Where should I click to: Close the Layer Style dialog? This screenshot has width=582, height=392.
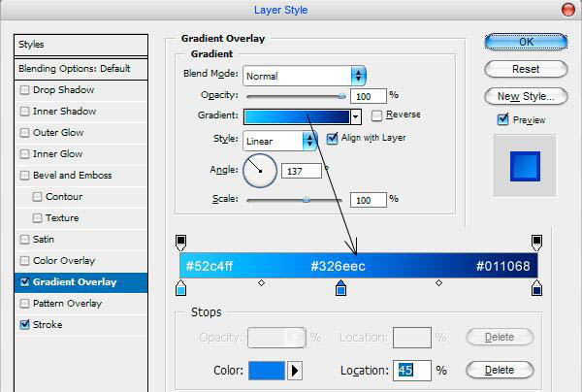(567, 10)
